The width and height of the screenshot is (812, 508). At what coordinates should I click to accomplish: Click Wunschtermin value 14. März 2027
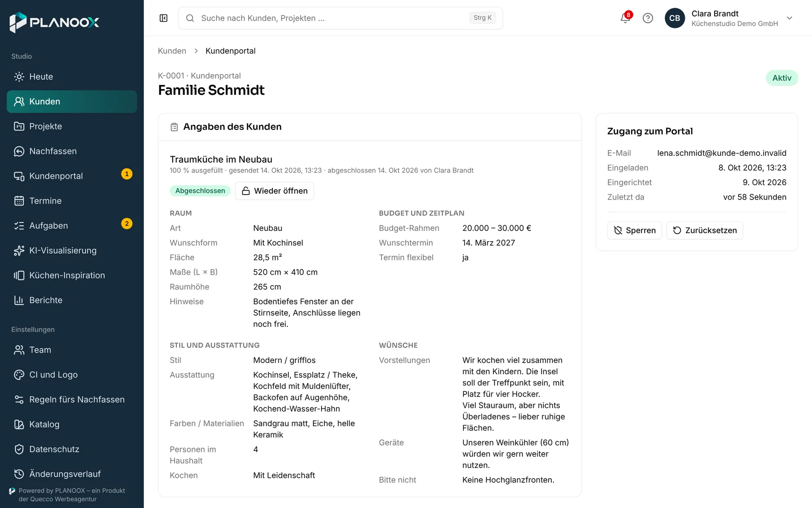(489, 243)
